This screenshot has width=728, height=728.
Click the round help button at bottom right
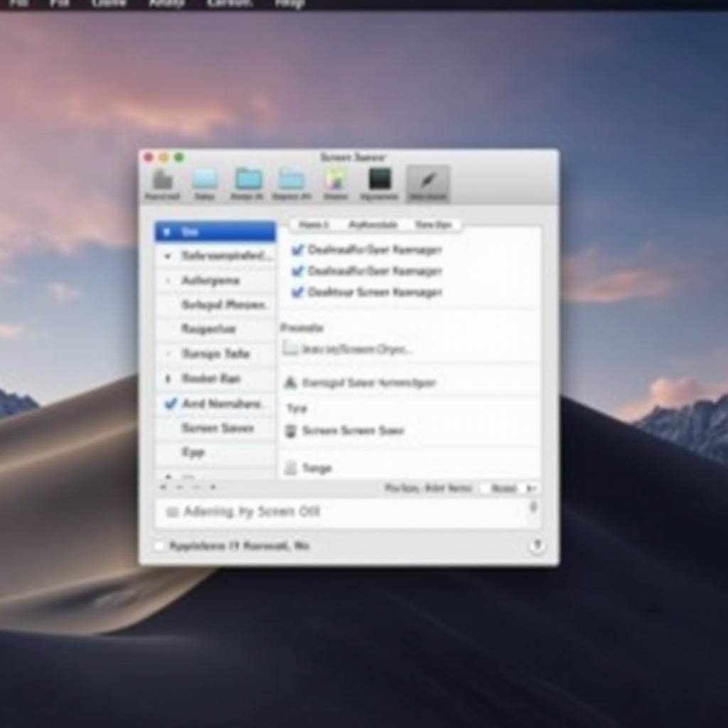click(537, 545)
